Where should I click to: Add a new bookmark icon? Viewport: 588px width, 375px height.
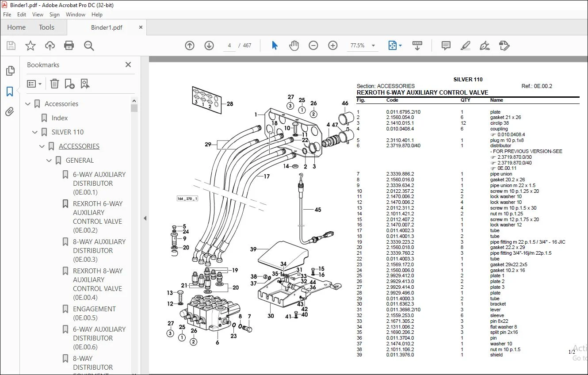point(69,84)
